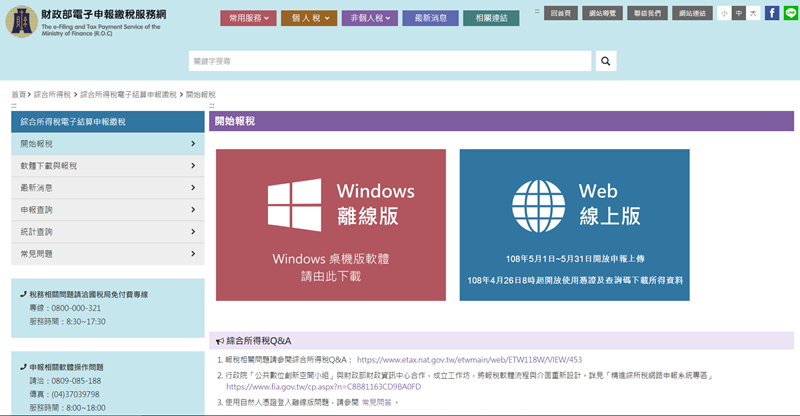Open 申報查詢 in the sidebar menu
Viewport: 800px width, 416px height.
click(x=108, y=210)
